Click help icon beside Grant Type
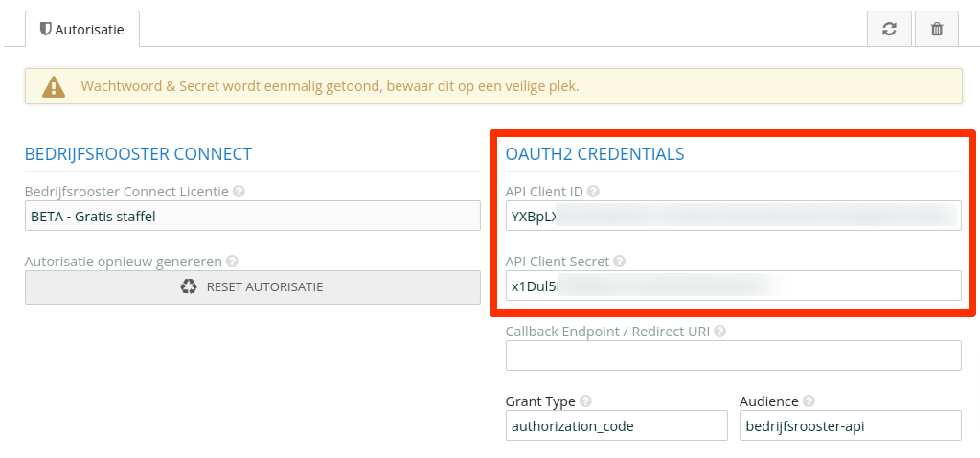Viewport: 980px width, 458px height. (x=585, y=401)
